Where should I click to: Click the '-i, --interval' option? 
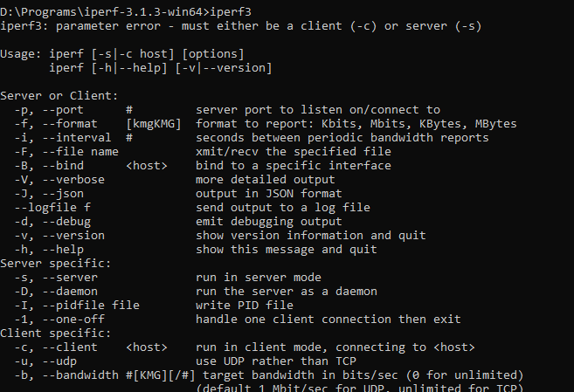pyautogui.click(x=63, y=137)
